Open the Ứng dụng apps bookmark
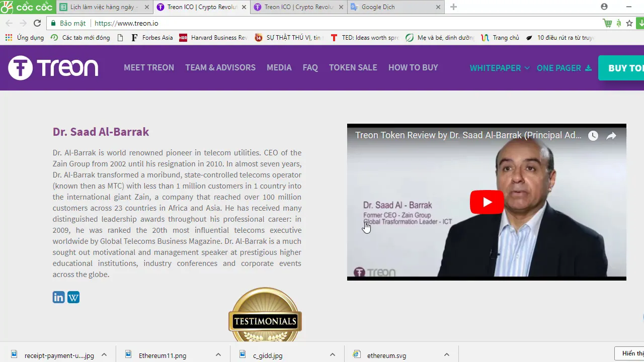Viewport: 644px width, 362px height. pyautogui.click(x=24, y=38)
